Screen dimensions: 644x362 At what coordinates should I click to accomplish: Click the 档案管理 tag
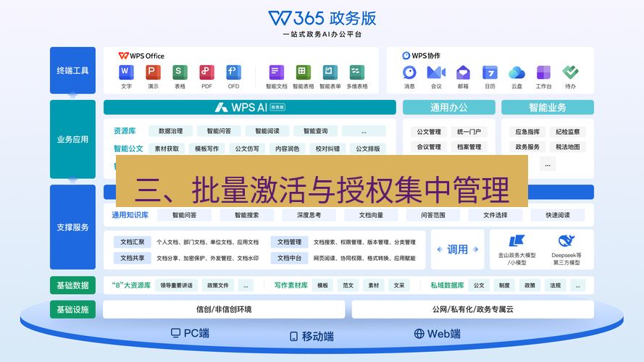click(469, 147)
